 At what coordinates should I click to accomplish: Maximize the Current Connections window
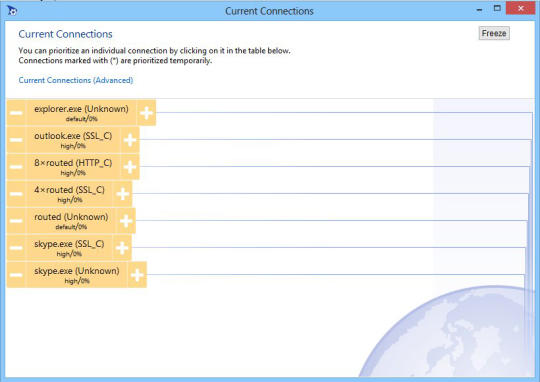[x=497, y=8]
